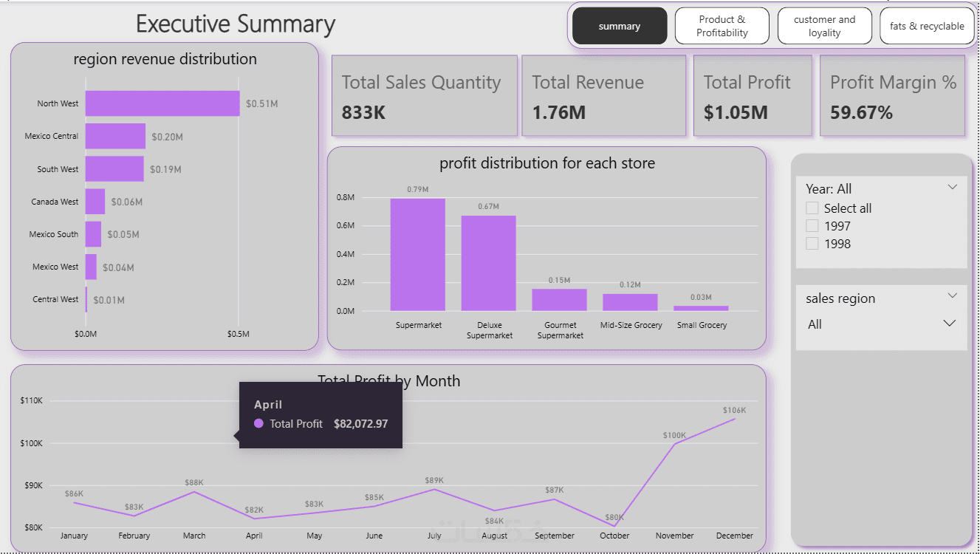Check the Select all year checkbox
980x554 pixels.
tap(812, 208)
